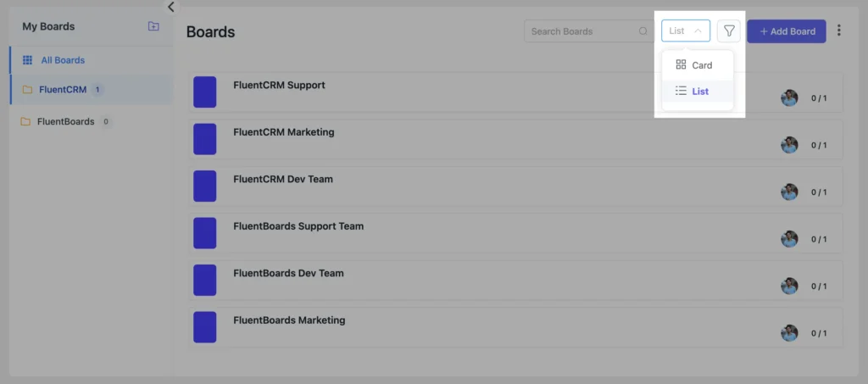This screenshot has width=868, height=384.
Task: Click the avatar on FluentCRM Support row
Action: tap(789, 98)
